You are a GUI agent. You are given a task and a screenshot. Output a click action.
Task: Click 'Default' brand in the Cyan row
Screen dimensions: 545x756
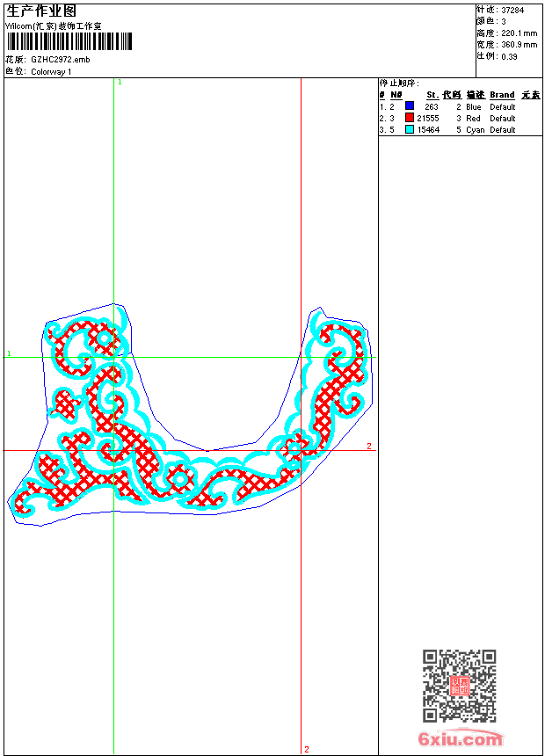point(503,130)
